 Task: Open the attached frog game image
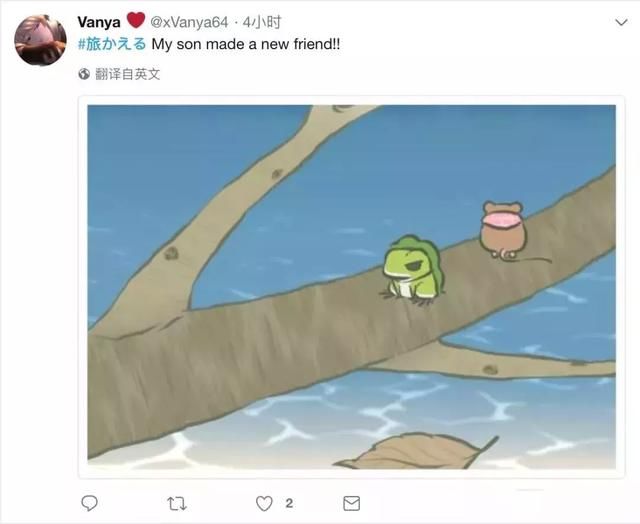(351, 287)
